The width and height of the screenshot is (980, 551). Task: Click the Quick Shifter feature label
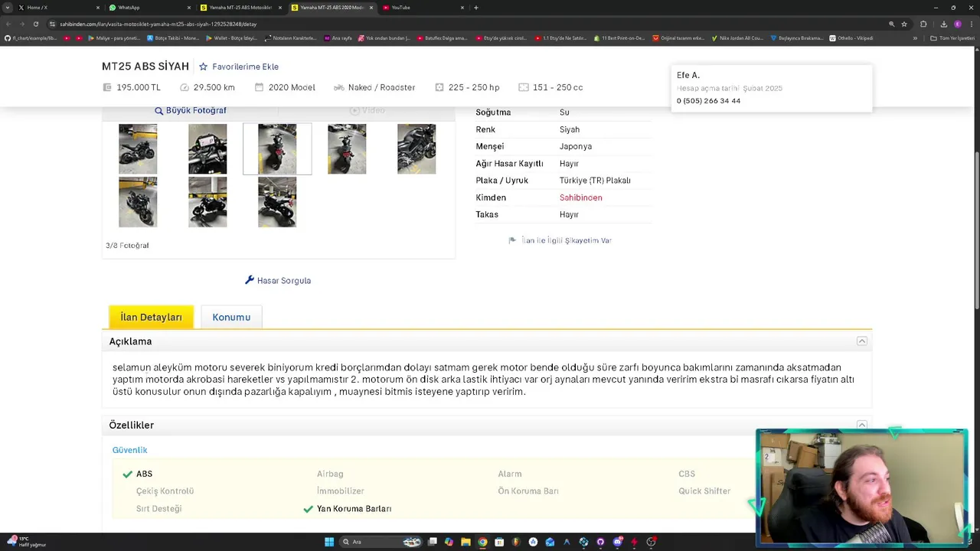704,491
